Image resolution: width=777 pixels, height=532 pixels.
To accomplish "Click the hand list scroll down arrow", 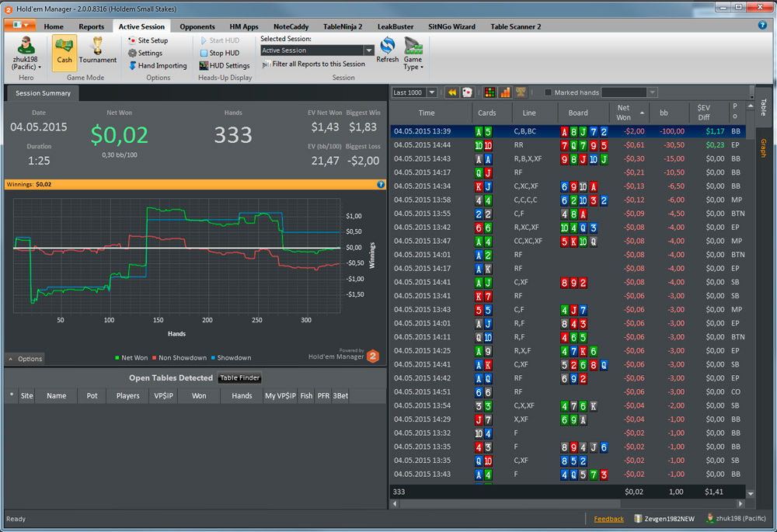I will [x=751, y=494].
